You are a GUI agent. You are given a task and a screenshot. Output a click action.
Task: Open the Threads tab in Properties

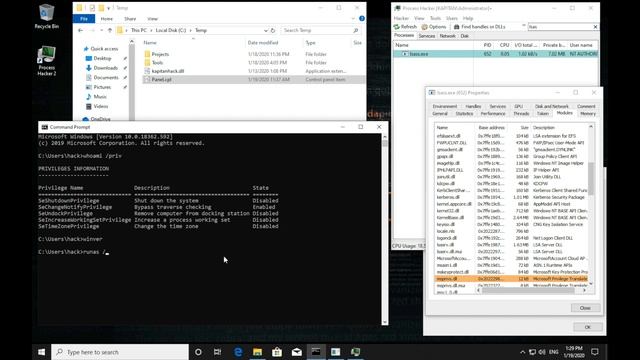coord(521,113)
